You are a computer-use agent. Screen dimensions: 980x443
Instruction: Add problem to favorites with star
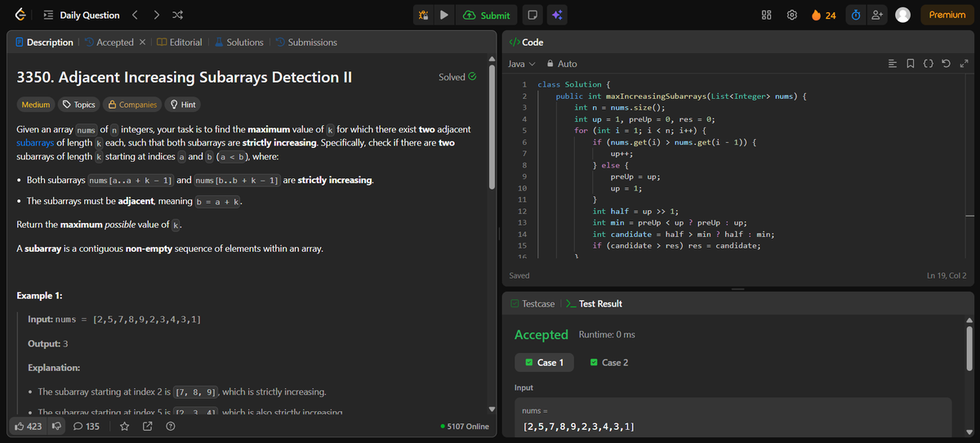pyautogui.click(x=125, y=426)
